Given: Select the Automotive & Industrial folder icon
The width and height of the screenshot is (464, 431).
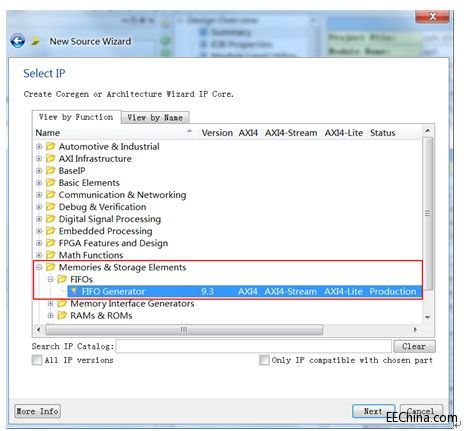Looking at the screenshot, I should click(50, 146).
